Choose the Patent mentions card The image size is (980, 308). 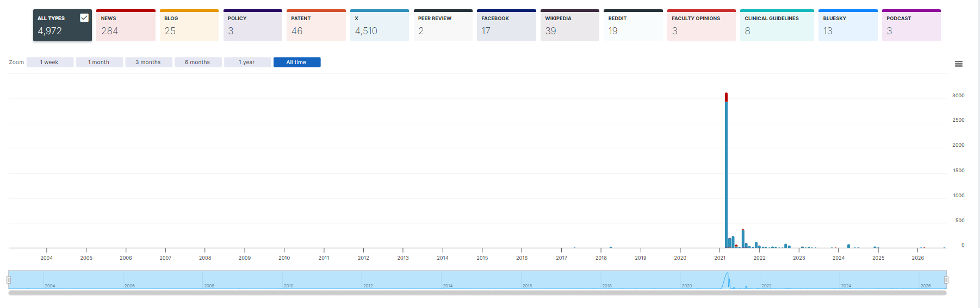(316, 25)
